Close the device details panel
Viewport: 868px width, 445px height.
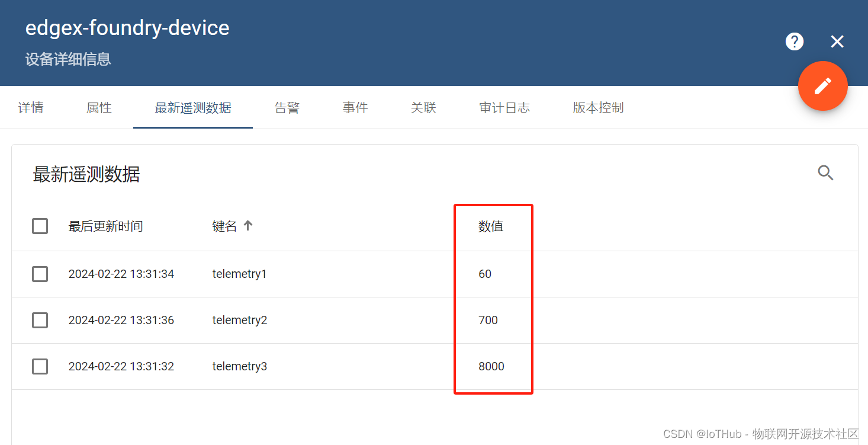[837, 41]
